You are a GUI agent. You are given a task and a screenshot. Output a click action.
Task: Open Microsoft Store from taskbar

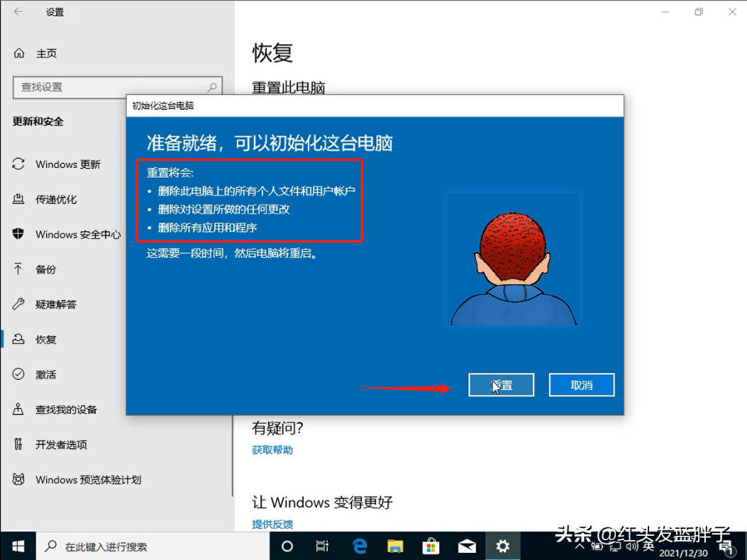click(431, 547)
